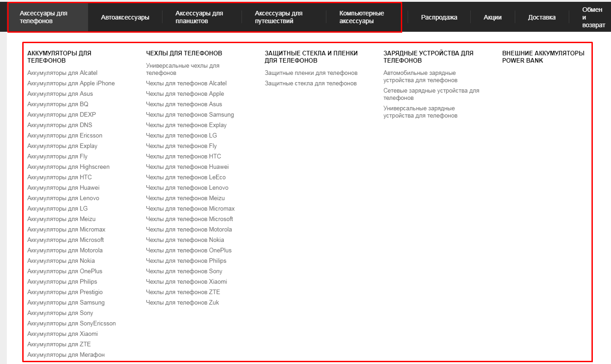Image resolution: width=611 pixels, height=364 pixels.
Task: Open Зарядные устройства для телефонов heading
Action: click(429, 57)
